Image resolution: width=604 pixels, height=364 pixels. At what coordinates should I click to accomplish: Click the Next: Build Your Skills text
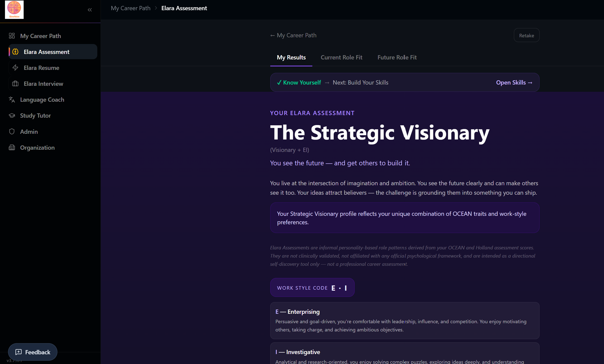tap(361, 83)
